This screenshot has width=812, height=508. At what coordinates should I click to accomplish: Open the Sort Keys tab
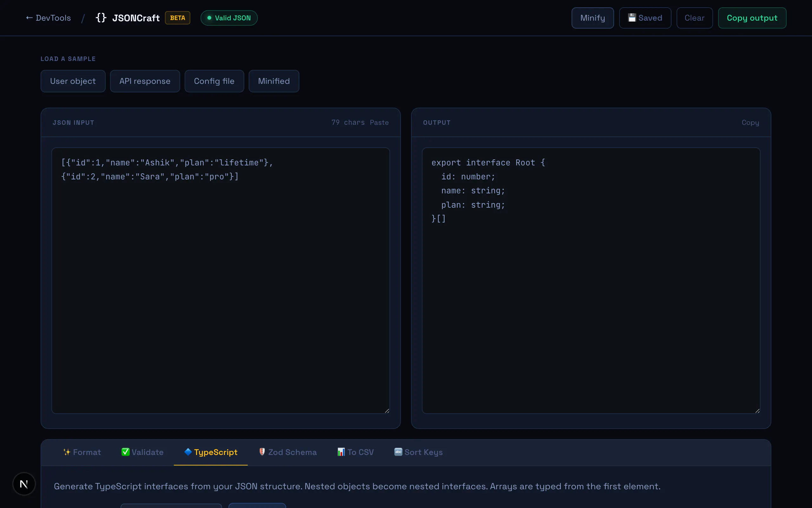click(x=418, y=452)
